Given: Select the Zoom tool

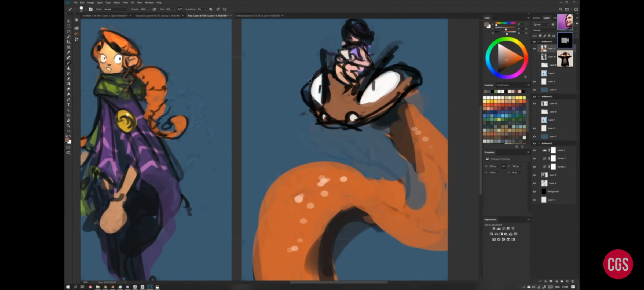Looking at the screenshot, I should coord(68,126).
